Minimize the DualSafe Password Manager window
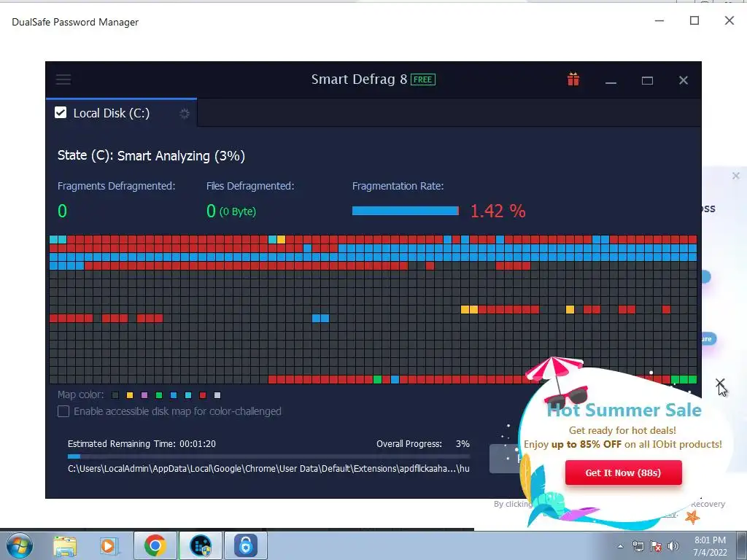This screenshot has height=560, width=747. pyautogui.click(x=659, y=20)
